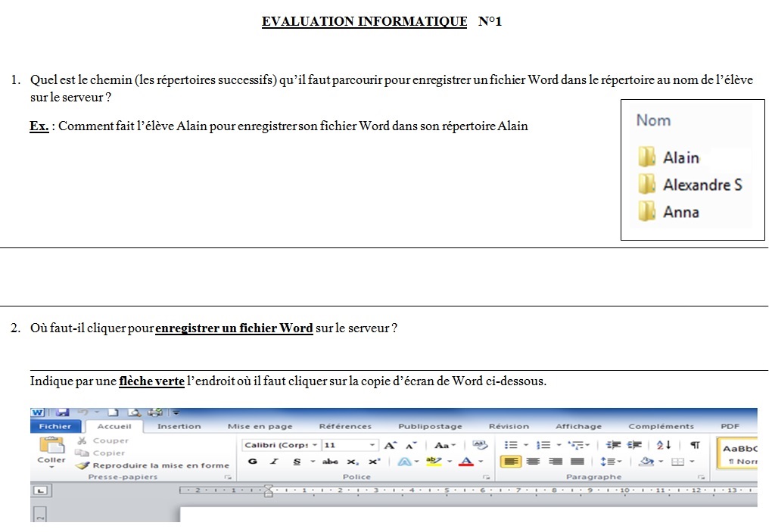772x532 pixels.
Task: Click the quick print printer icon
Action: [155, 412]
